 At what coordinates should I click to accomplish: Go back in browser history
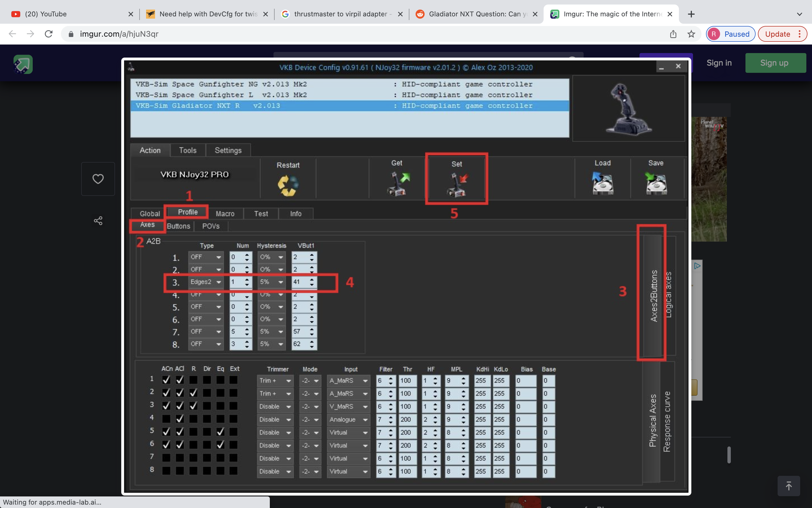[x=12, y=34]
